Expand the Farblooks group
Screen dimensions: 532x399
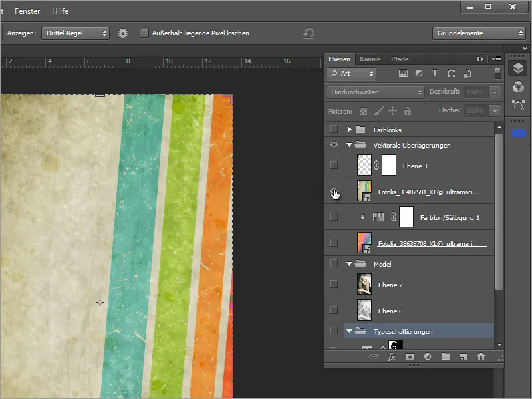(350, 129)
